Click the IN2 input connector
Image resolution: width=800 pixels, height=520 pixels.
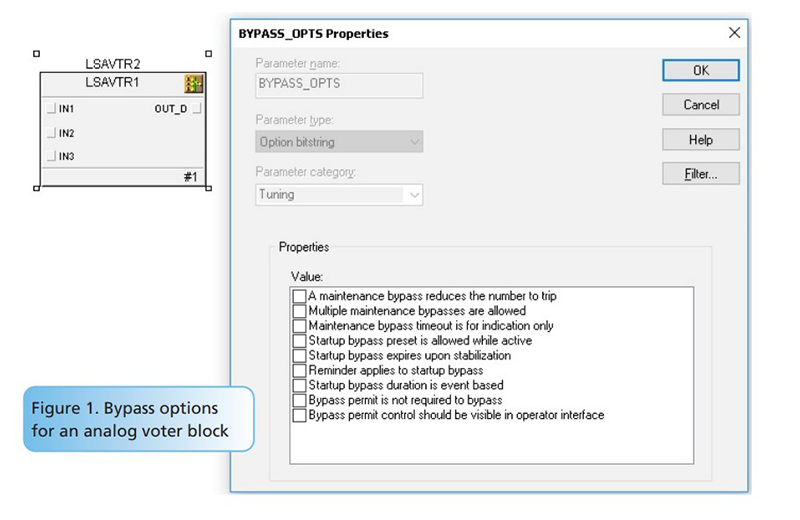point(50,132)
